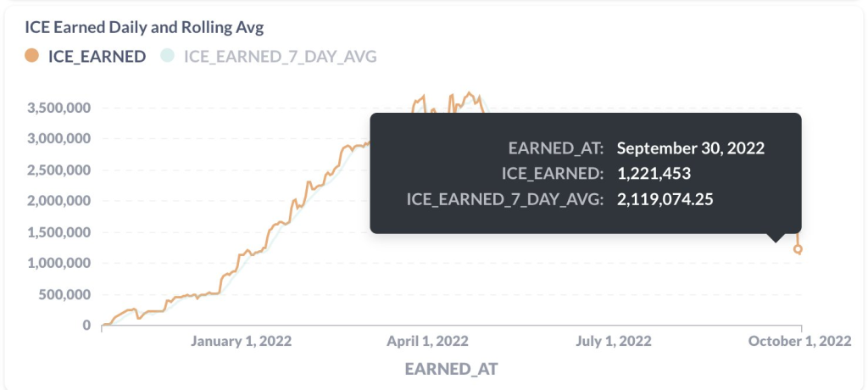Image resolution: width=868 pixels, height=390 pixels.
Task: Click the 500,000 y-axis tick label
Action: (64, 295)
